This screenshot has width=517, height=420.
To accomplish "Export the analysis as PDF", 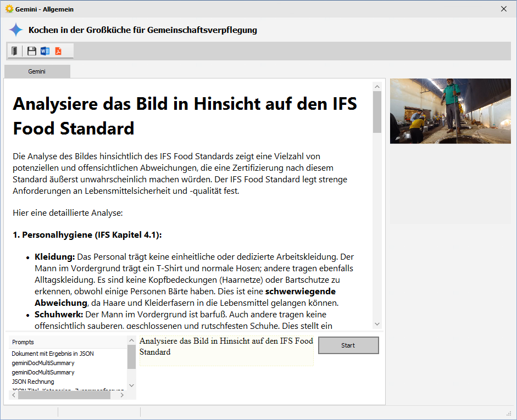I will (58, 51).
